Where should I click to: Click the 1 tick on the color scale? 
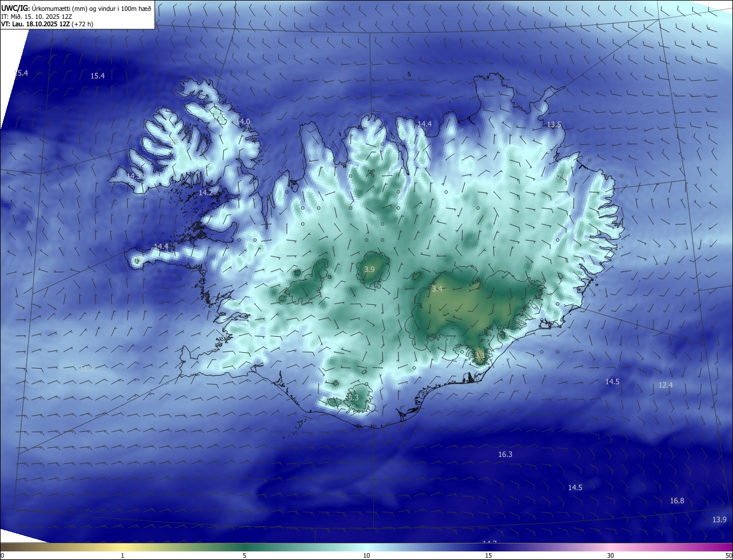123,555
